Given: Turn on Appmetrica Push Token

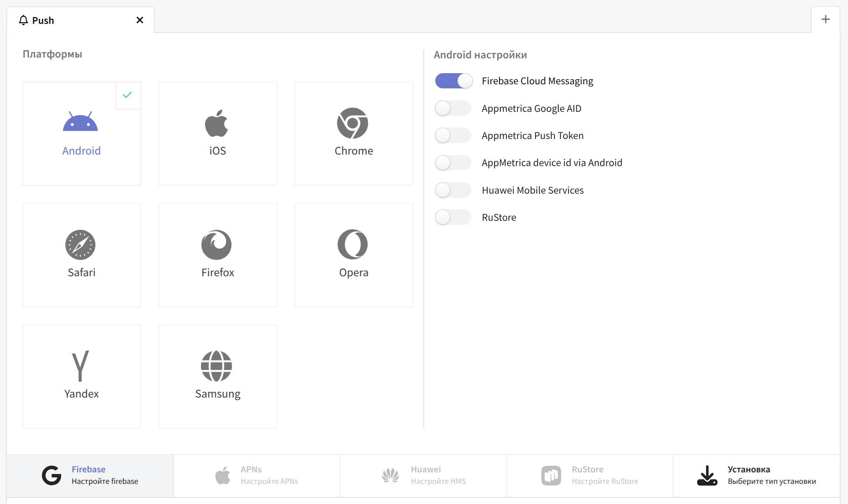Looking at the screenshot, I should click(x=453, y=136).
